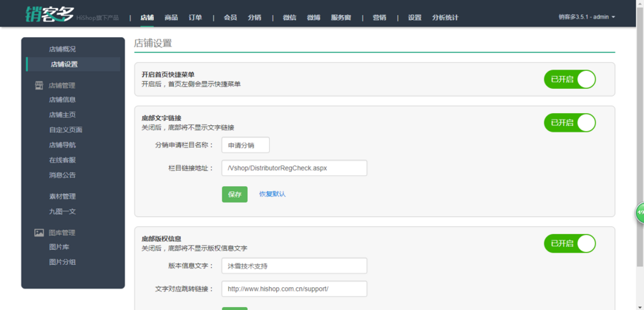This screenshot has width=644, height=310.
Task: Open the 商品 top menu
Action: (x=171, y=18)
